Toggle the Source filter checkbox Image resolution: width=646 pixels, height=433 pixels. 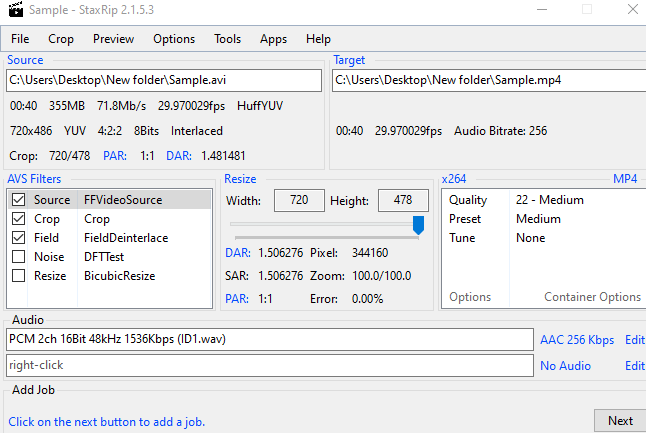18,200
